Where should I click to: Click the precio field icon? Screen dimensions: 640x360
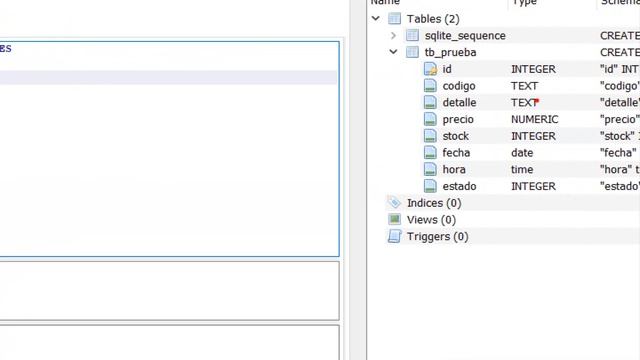point(430,119)
